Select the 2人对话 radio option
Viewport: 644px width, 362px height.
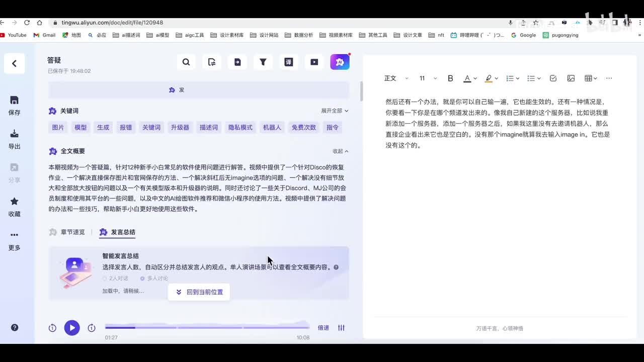(115, 279)
